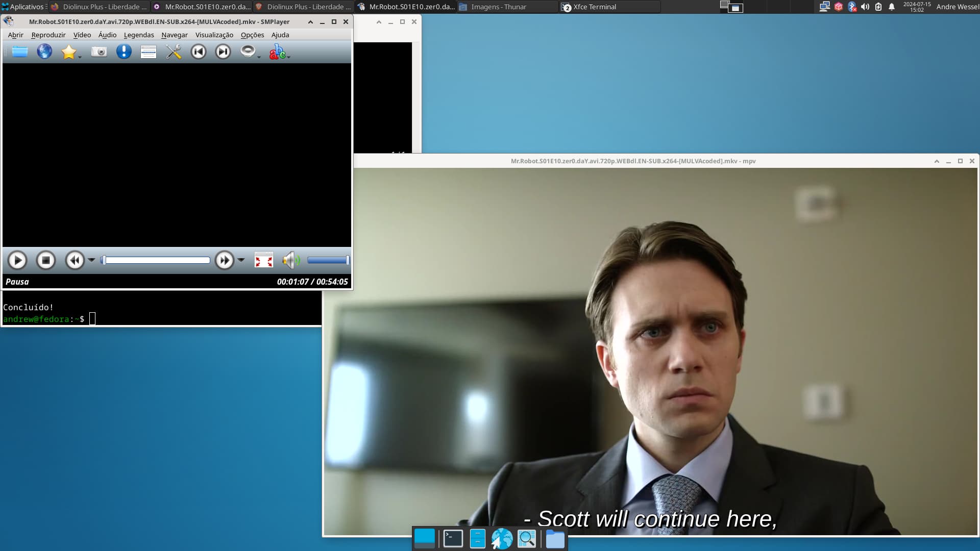Open notifications via the bell icon
Screen dimensions: 980x551
click(892, 7)
